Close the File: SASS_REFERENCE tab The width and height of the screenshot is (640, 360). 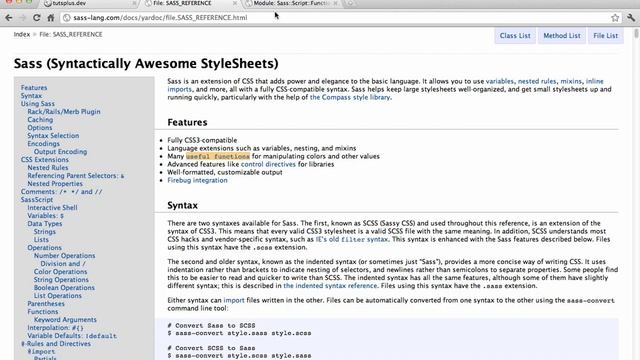[235, 3]
